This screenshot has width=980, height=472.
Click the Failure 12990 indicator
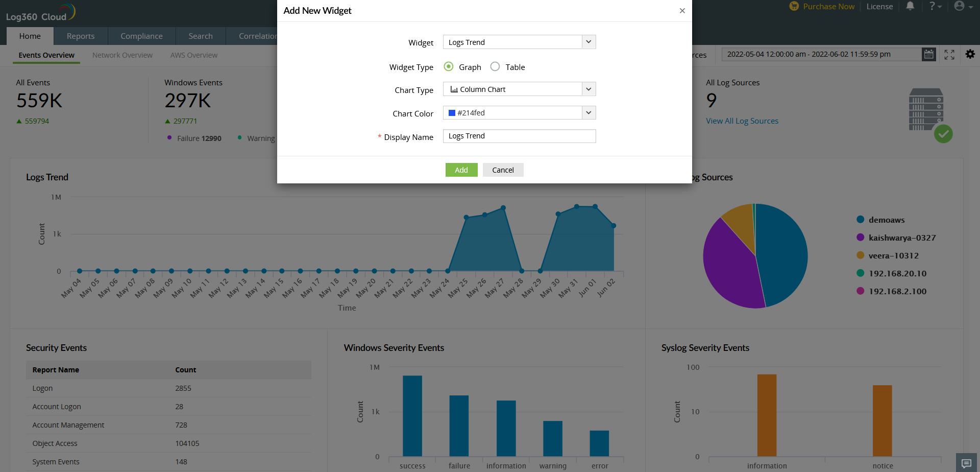click(194, 138)
